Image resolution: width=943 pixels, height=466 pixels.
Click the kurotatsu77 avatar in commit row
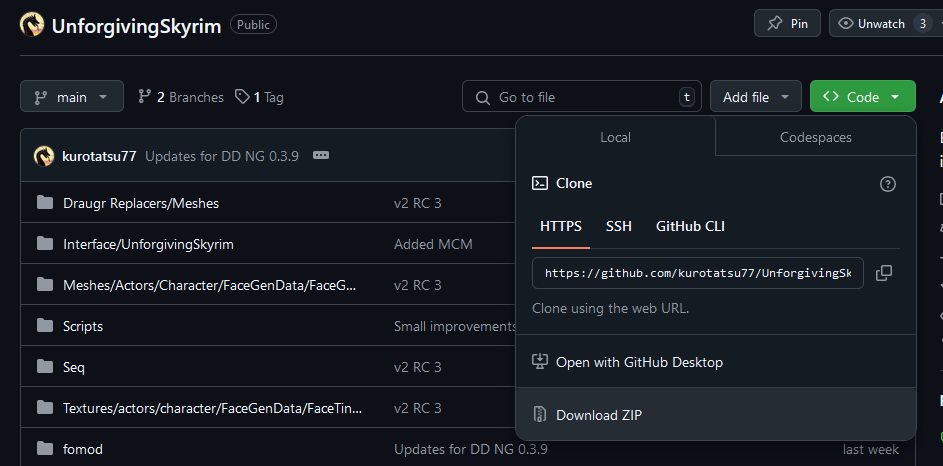(x=44, y=156)
